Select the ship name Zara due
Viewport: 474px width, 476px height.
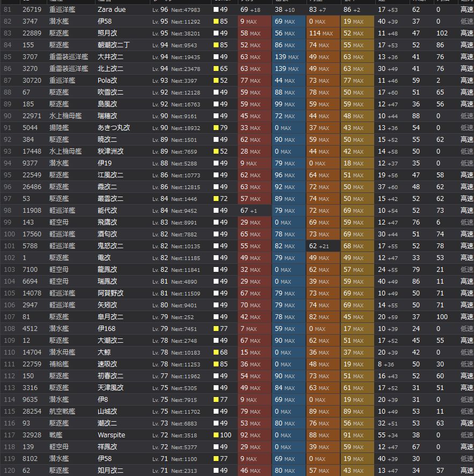pyautogui.click(x=112, y=10)
